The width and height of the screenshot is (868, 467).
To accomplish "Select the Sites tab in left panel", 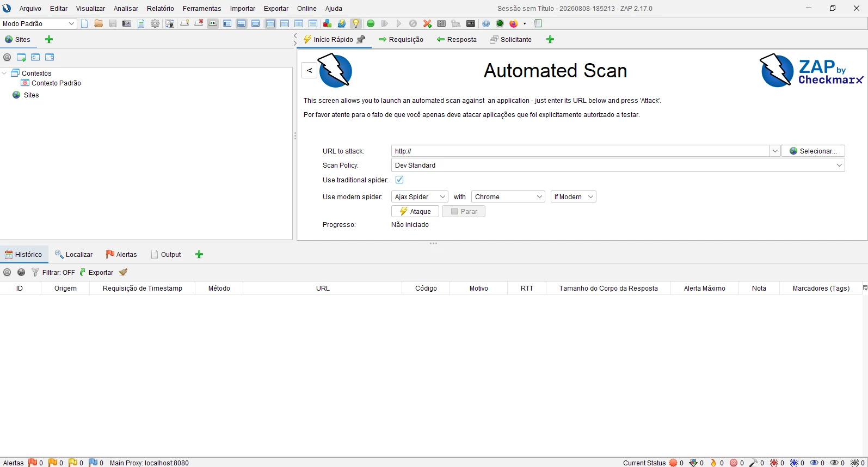I will point(18,39).
